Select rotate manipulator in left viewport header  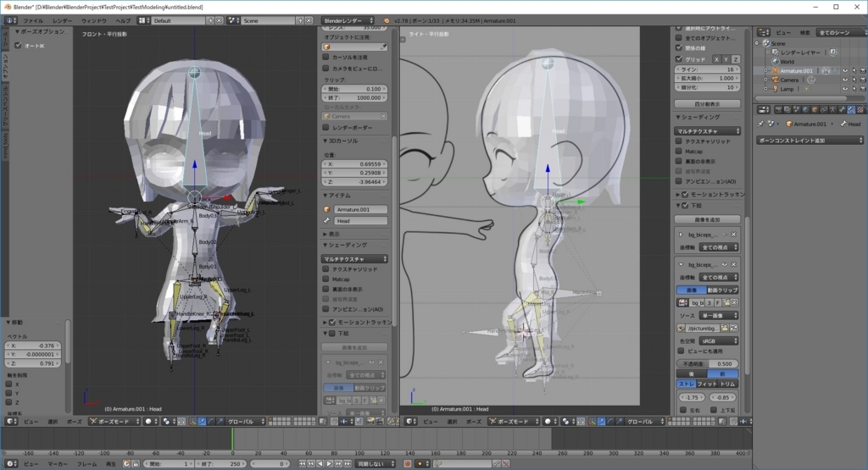click(211, 422)
